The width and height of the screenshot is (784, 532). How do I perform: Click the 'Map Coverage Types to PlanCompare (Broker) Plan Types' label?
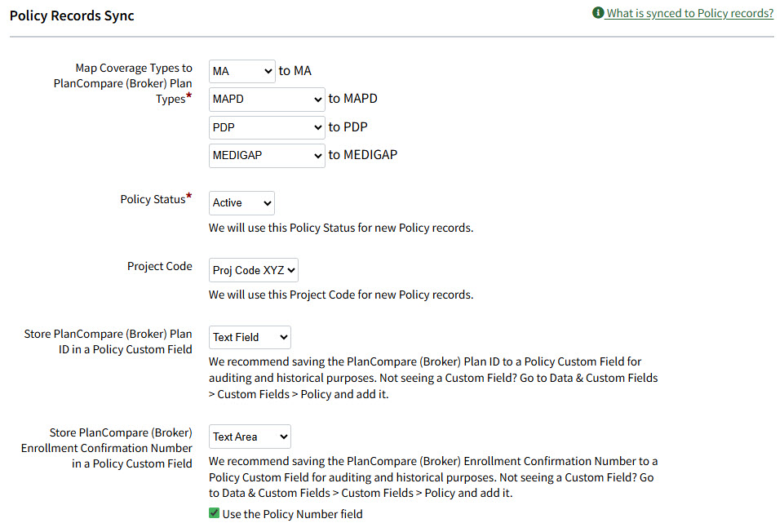(123, 83)
